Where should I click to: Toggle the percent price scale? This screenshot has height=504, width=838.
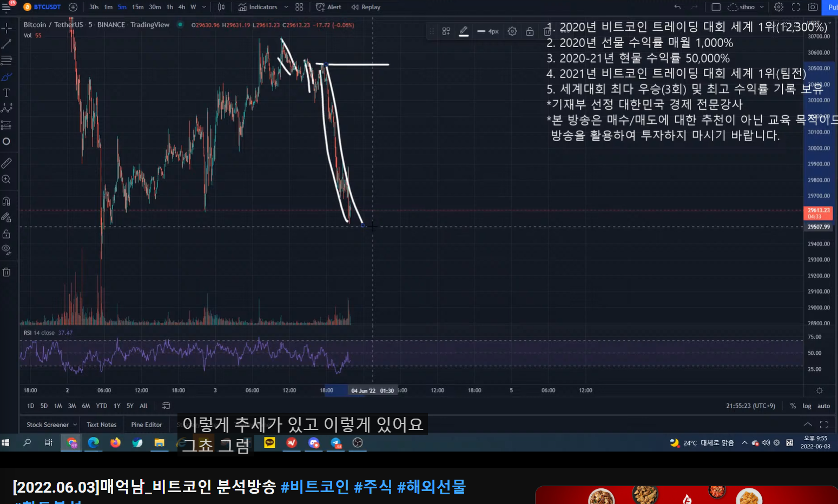(x=793, y=406)
